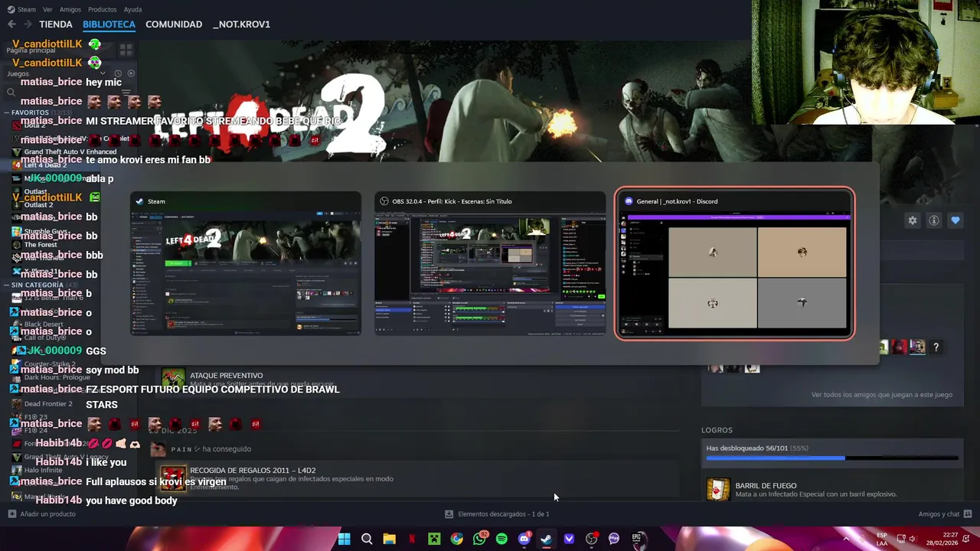The height and width of the screenshot is (551, 980).
Task: Open Ver todos los amigos que juegan link
Action: (882, 395)
